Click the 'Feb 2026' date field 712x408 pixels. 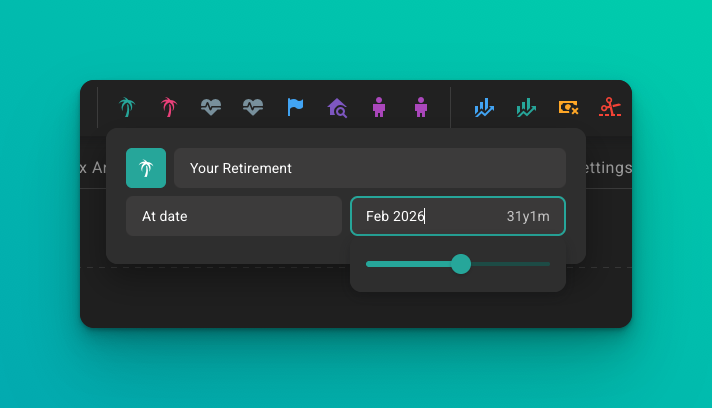point(420,216)
